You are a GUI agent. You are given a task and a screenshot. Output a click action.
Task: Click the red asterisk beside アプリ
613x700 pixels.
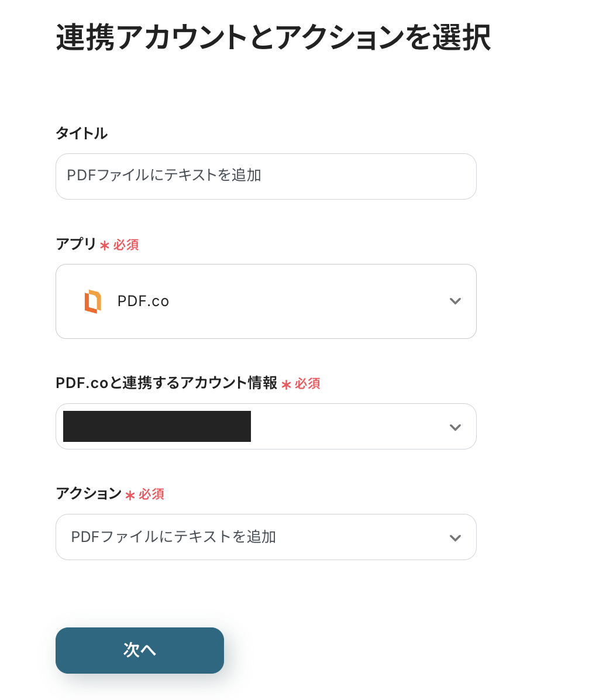pyautogui.click(x=105, y=245)
